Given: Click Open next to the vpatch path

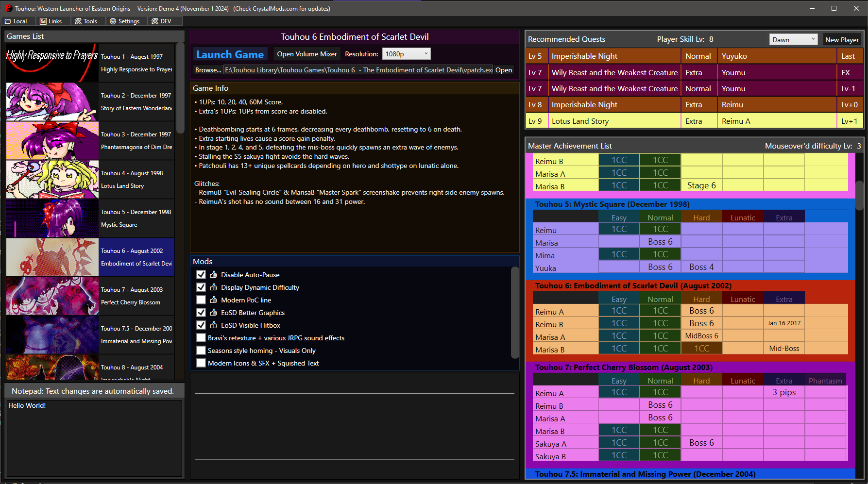Looking at the screenshot, I should tap(504, 70).
